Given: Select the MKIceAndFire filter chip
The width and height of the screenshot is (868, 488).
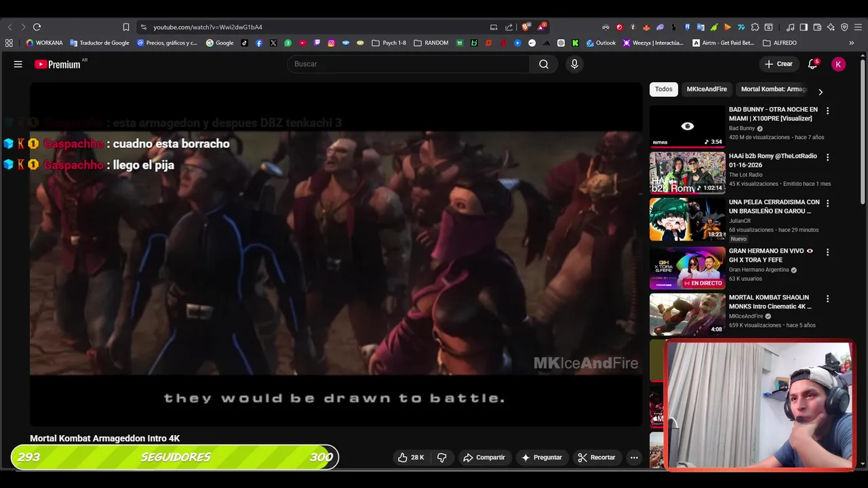Looking at the screenshot, I should tap(707, 89).
